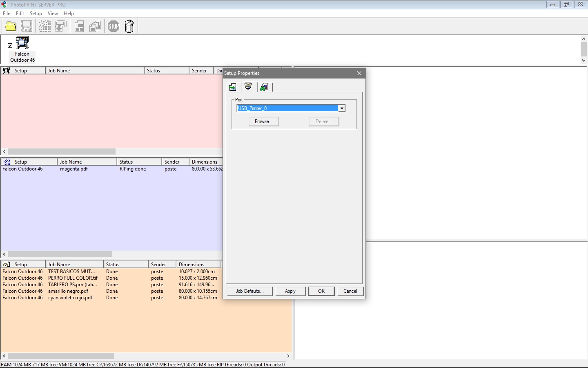Click the Job Defaults... button
Screen dimensions: 588x368
249,291
